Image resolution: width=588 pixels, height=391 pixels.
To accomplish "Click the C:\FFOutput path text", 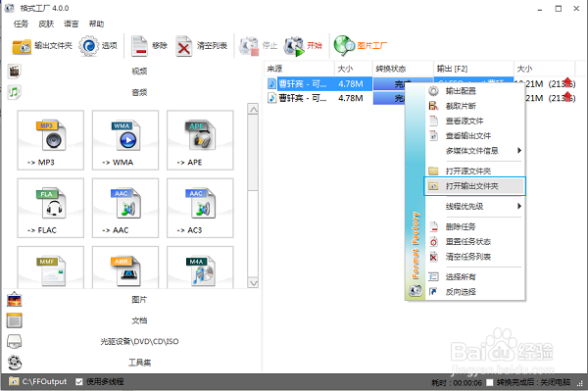I will point(44,381).
